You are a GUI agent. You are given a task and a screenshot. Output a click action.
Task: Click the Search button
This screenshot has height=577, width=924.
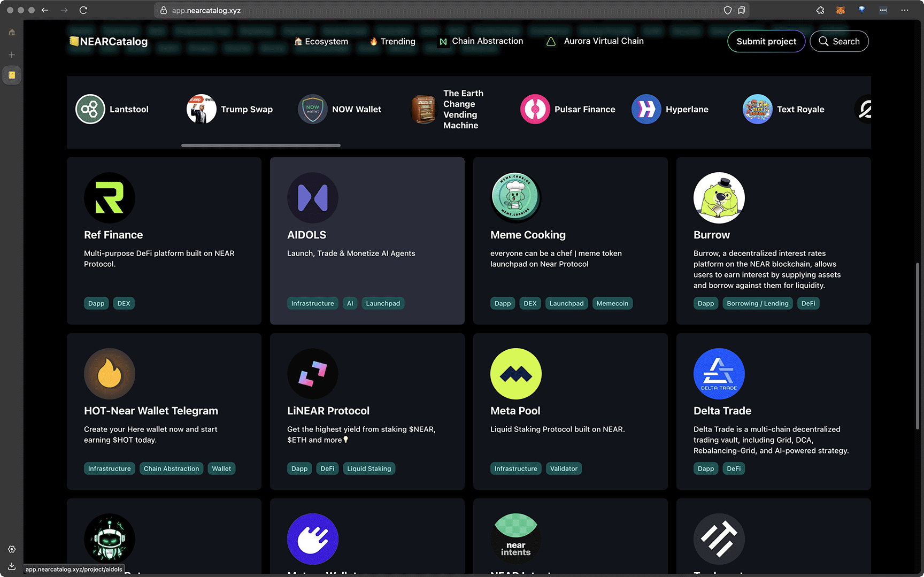pyautogui.click(x=839, y=41)
